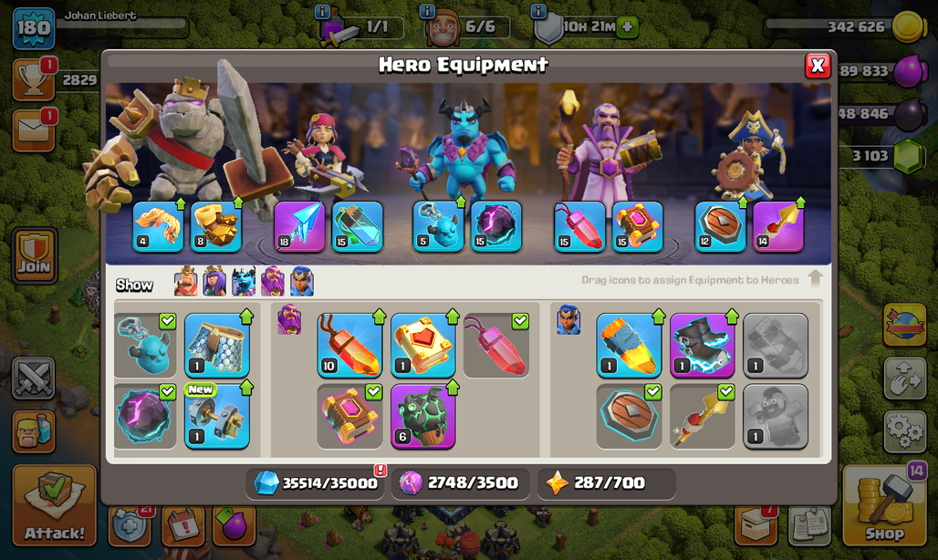Select the Electro Boots equipment tile
The width and height of the screenshot is (938, 560).
pyautogui.click(x=703, y=346)
